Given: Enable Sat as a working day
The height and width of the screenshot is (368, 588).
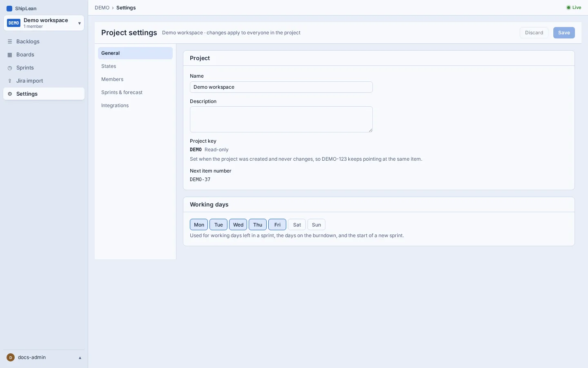Looking at the screenshot, I should pos(297,224).
